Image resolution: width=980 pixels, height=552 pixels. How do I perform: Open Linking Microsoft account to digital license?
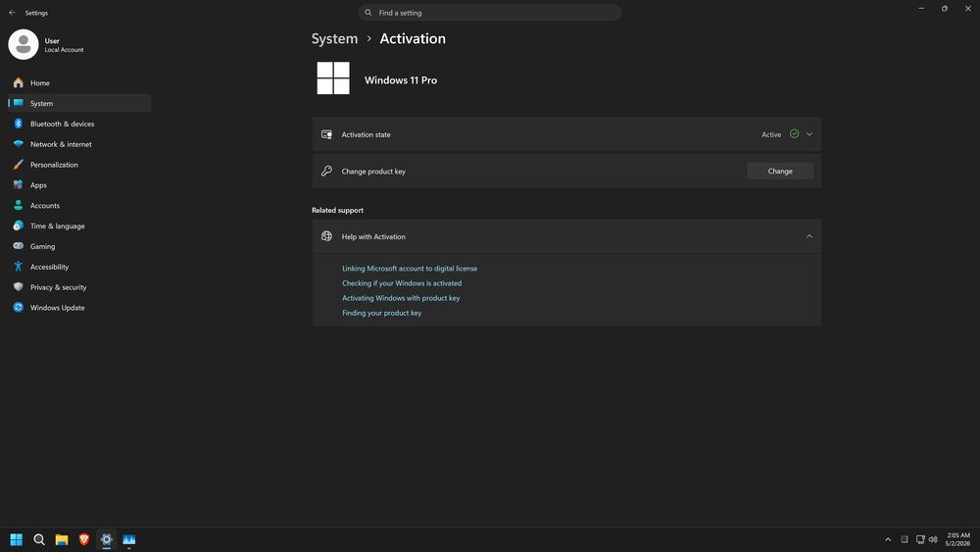[x=410, y=269]
